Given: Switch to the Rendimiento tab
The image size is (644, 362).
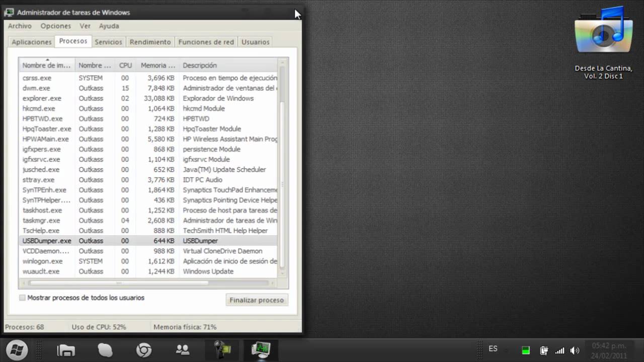Looking at the screenshot, I should pos(150,42).
